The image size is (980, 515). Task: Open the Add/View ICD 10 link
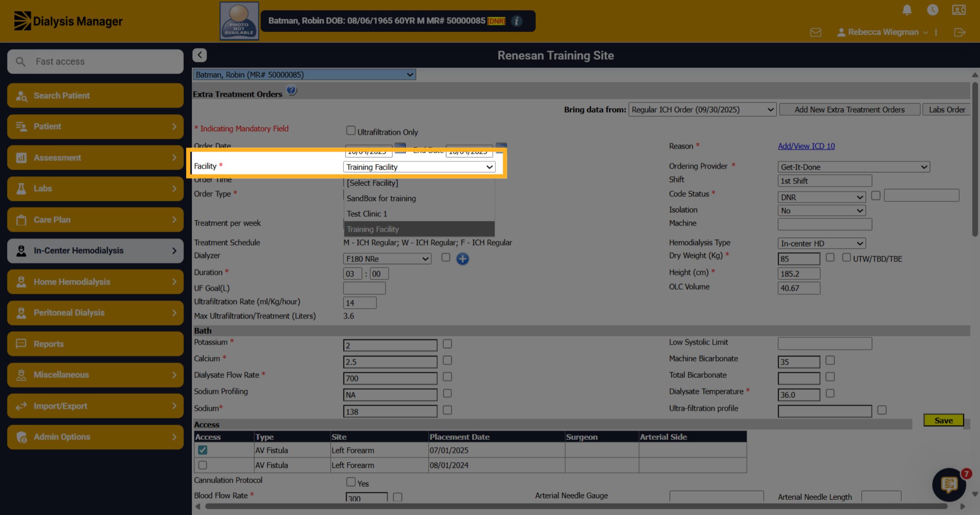click(806, 146)
